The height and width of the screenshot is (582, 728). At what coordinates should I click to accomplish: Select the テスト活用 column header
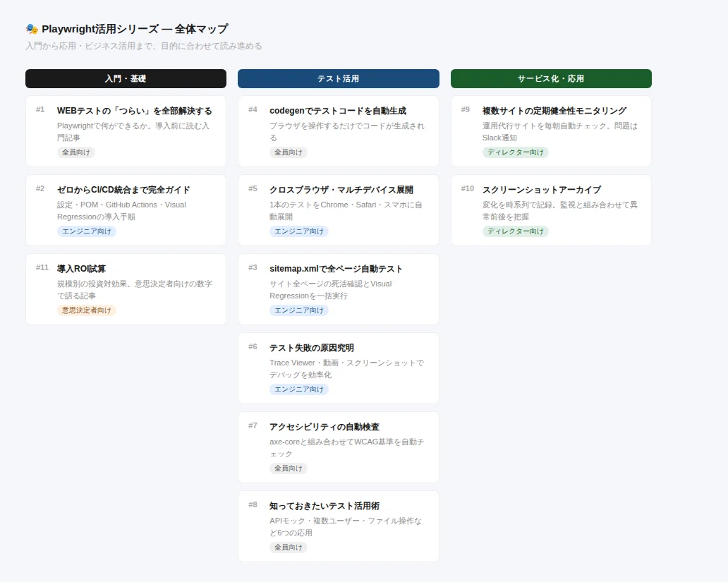click(x=339, y=78)
